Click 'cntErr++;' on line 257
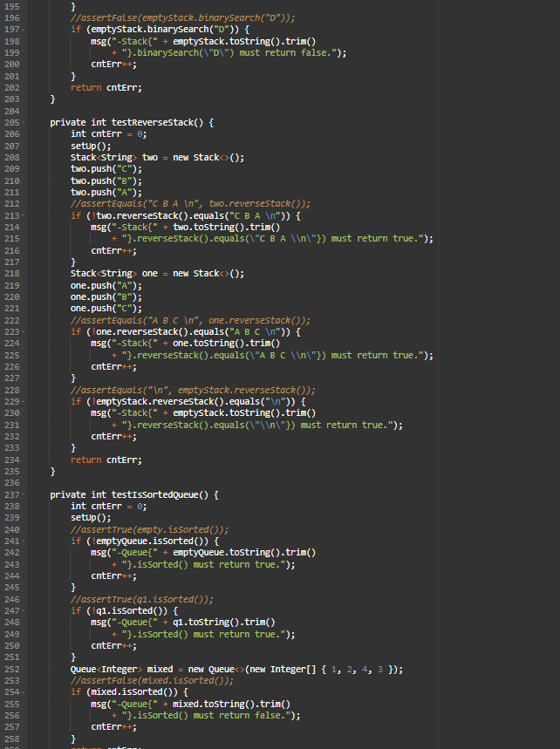The width and height of the screenshot is (560, 749). coord(113,727)
